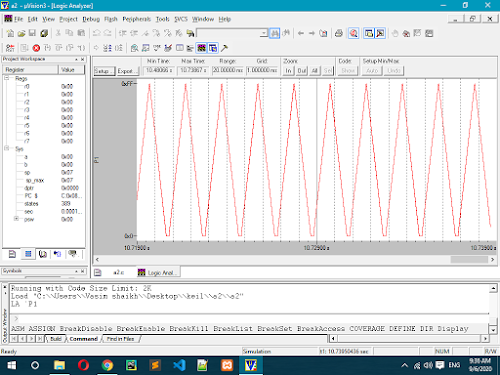
Task: Click the Reset CPU (RST) icon
Action: coord(10,48)
